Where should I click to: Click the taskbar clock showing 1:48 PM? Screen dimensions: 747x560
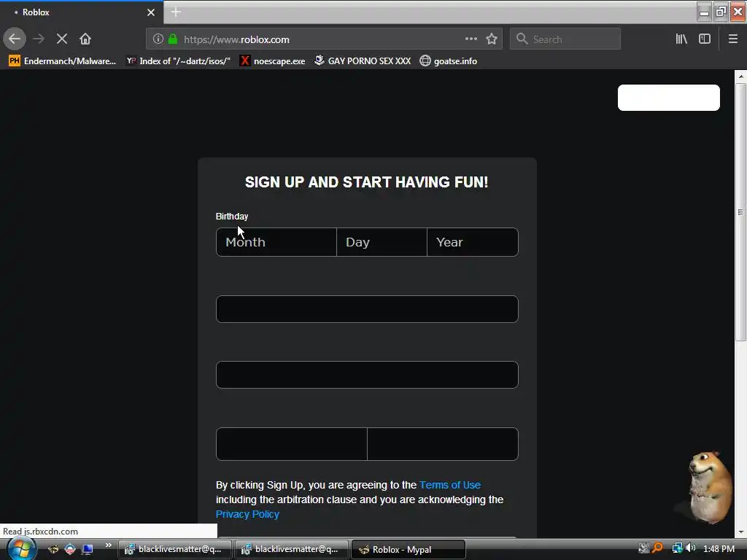[x=719, y=548]
